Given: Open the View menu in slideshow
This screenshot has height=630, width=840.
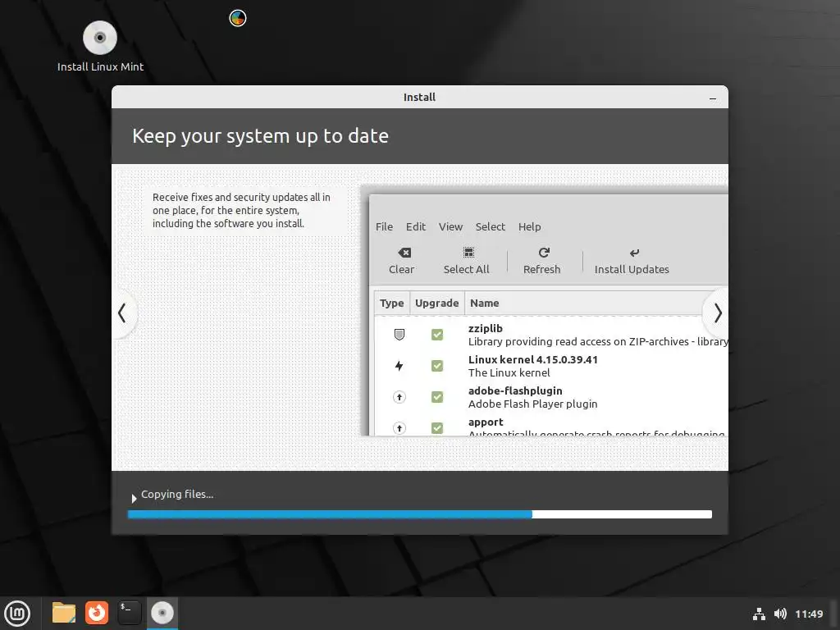Looking at the screenshot, I should [450, 226].
